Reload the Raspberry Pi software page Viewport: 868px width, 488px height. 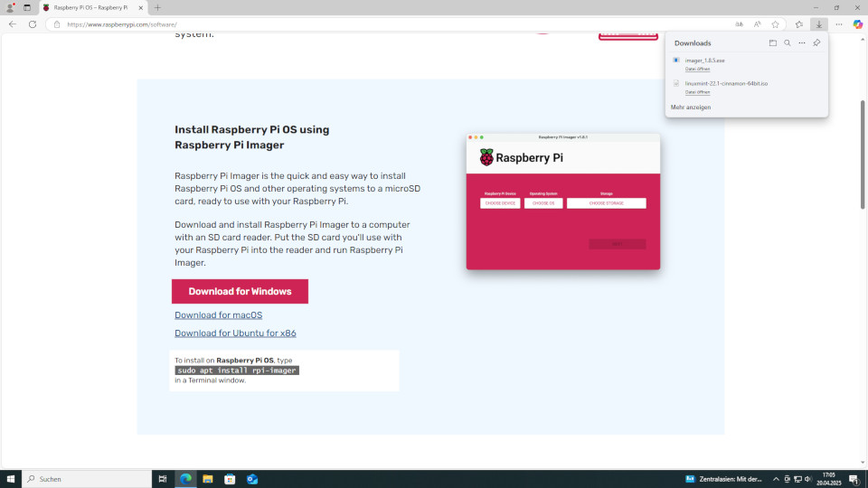[x=33, y=24]
